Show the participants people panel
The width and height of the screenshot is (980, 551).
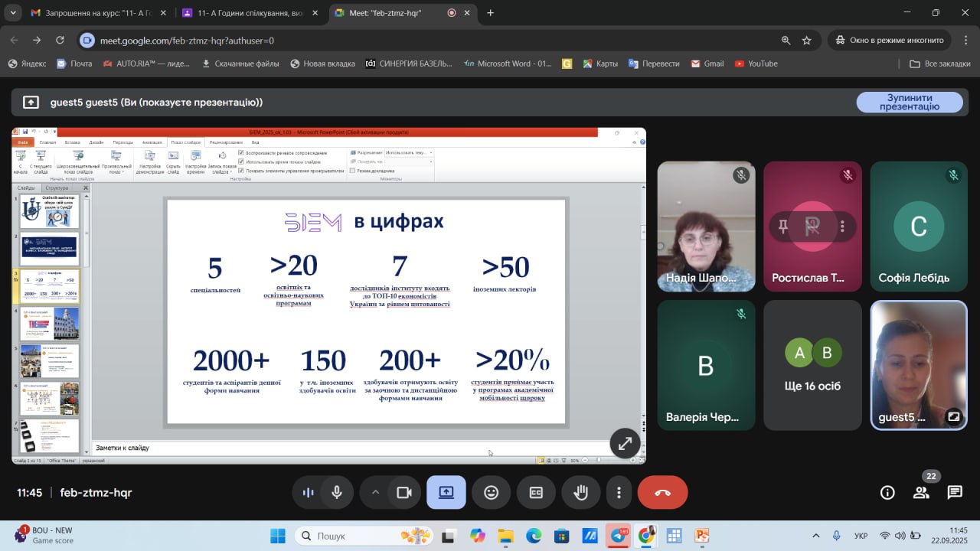coord(921,493)
